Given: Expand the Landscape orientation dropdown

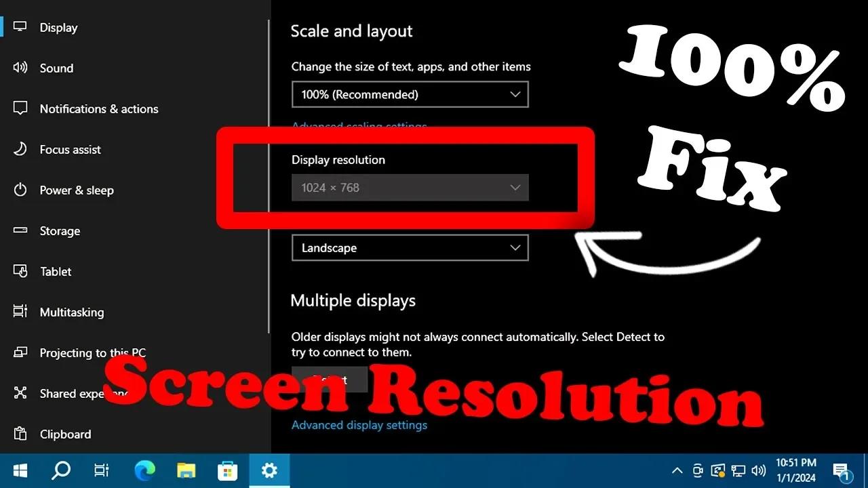Looking at the screenshot, I should pos(410,247).
